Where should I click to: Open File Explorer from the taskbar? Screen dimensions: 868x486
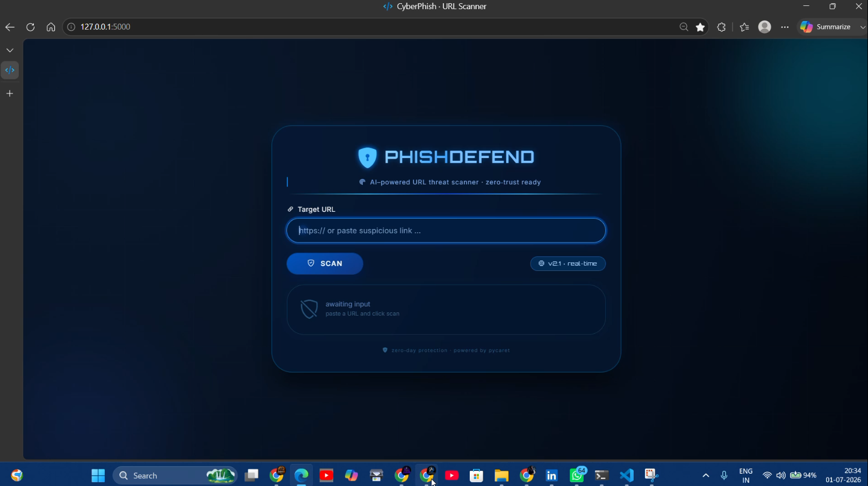tap(501, 475)
